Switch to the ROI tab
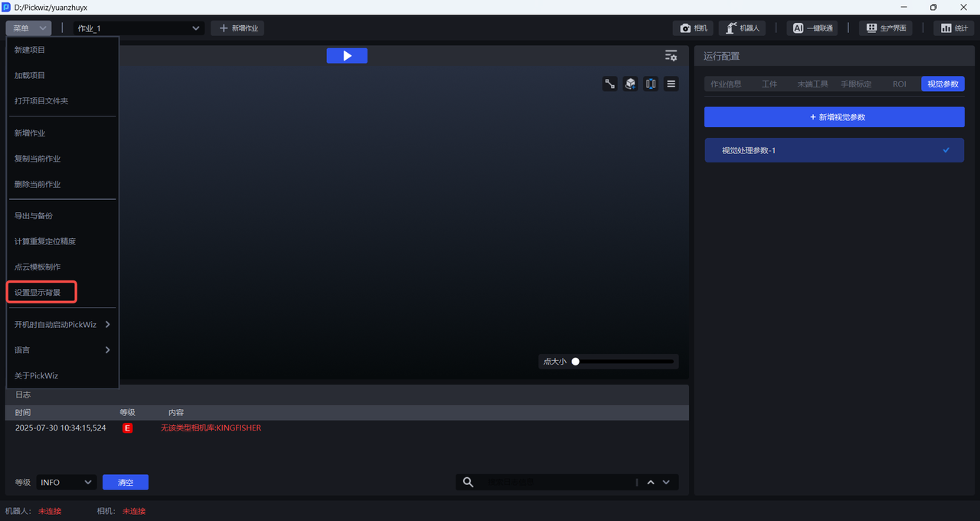 (899, 84)
